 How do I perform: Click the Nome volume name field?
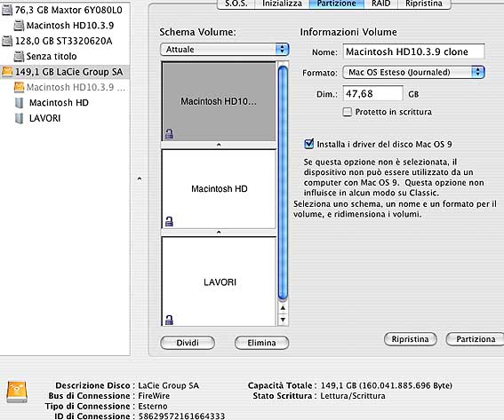click(413, 52)
